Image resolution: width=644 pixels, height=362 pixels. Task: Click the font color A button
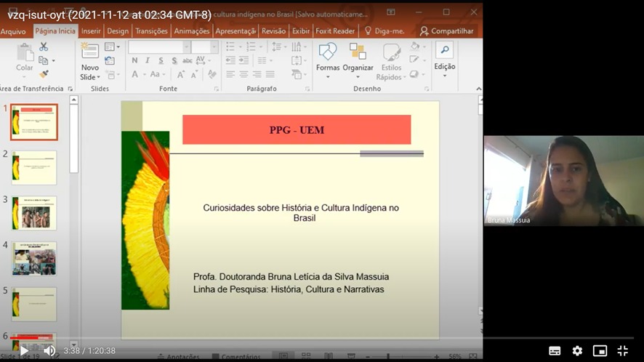pyautogui.click(x=136, y=74)
